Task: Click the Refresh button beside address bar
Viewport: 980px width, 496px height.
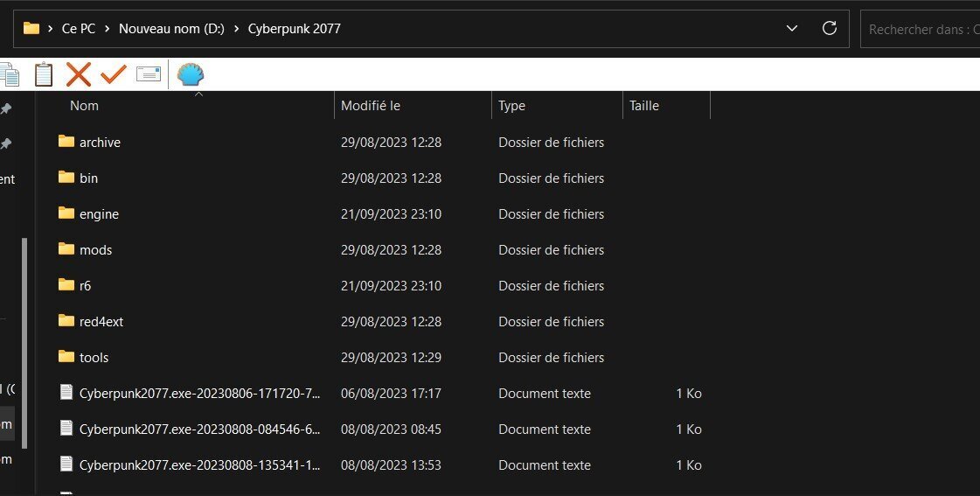Action: tap(830, 28)
